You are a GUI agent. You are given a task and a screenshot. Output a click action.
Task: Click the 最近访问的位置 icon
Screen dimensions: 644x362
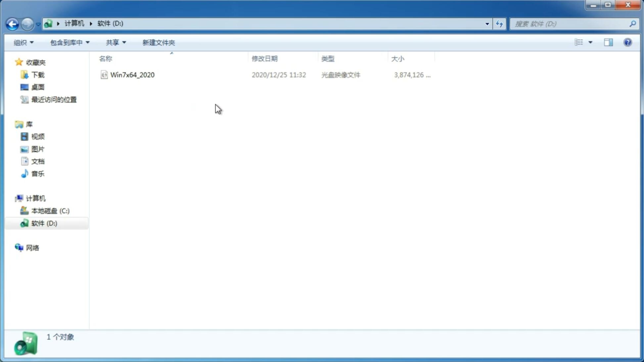point(24,99)
